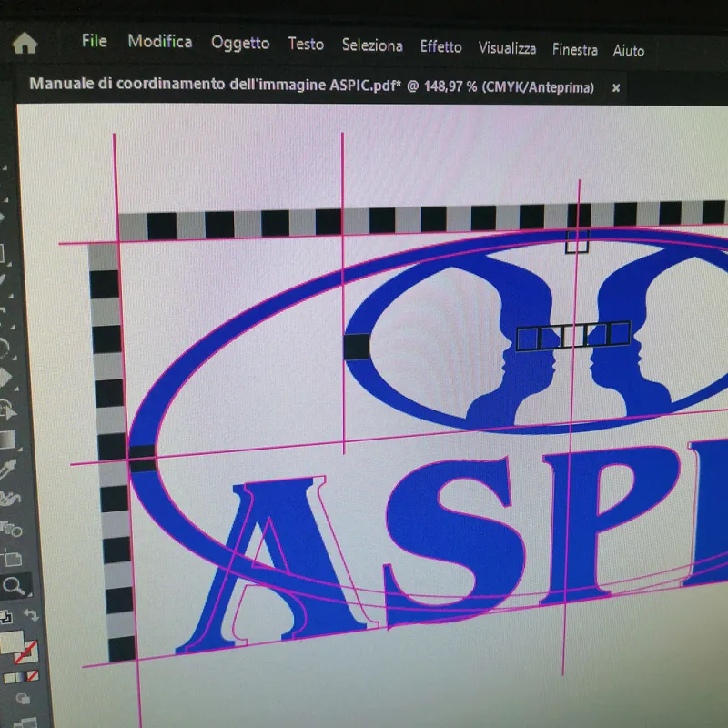Open the Modifica menu
Image resolution: width=728 pixels, height=728 pixels.
[x=160, y=41]
